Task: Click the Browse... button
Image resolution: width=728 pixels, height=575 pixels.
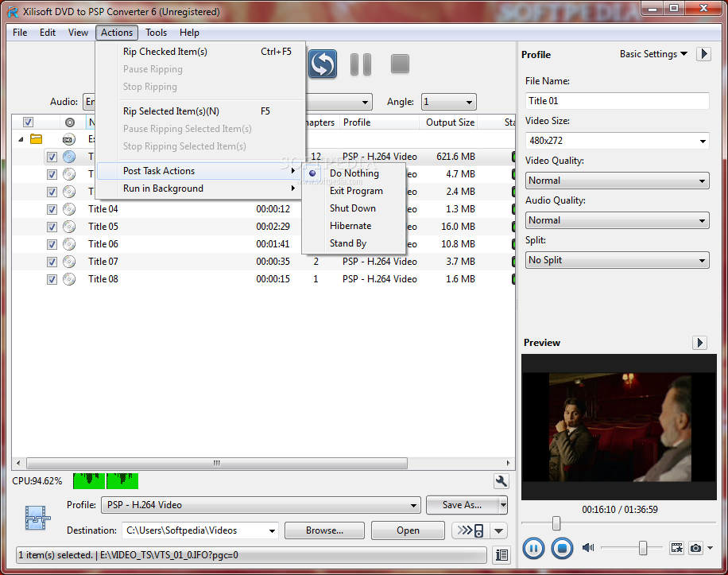Action: click(x=324, y=530)
